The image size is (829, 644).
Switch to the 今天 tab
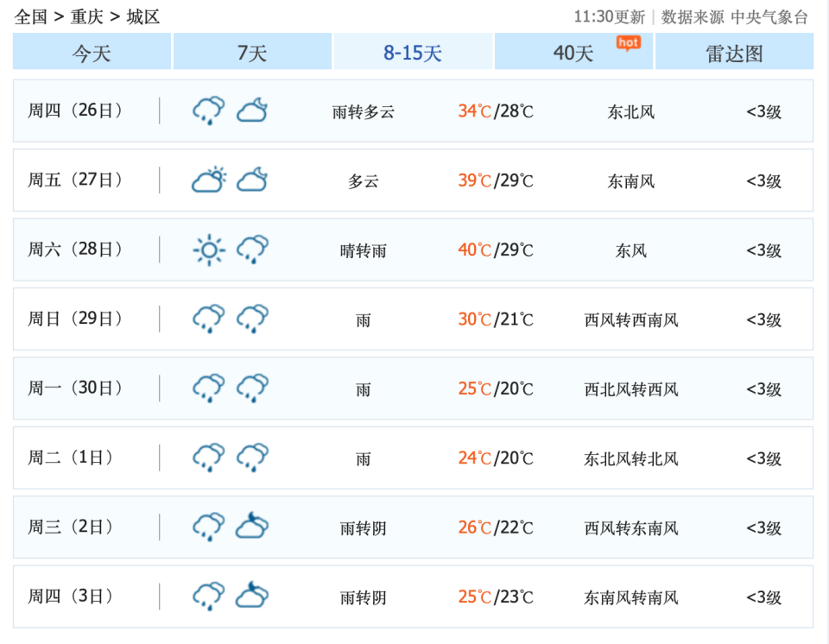pos(92,51)
